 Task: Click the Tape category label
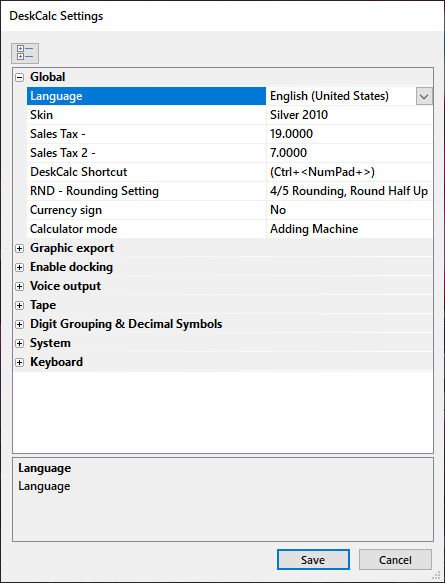pos(43,305)
